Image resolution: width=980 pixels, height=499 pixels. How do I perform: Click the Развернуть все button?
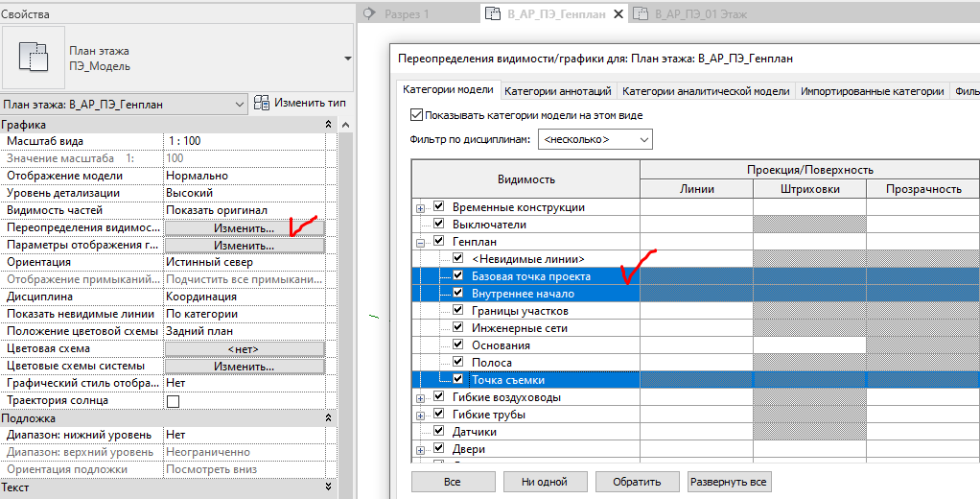pyautogui.click(x=729, y=482)
